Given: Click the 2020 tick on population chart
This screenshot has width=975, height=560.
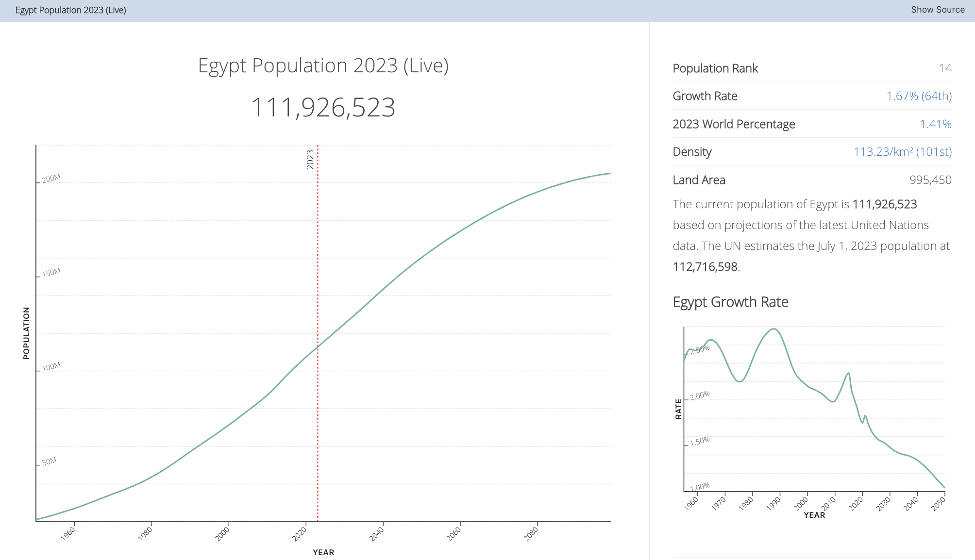Looking at the screenshot, I should point(300,533).
